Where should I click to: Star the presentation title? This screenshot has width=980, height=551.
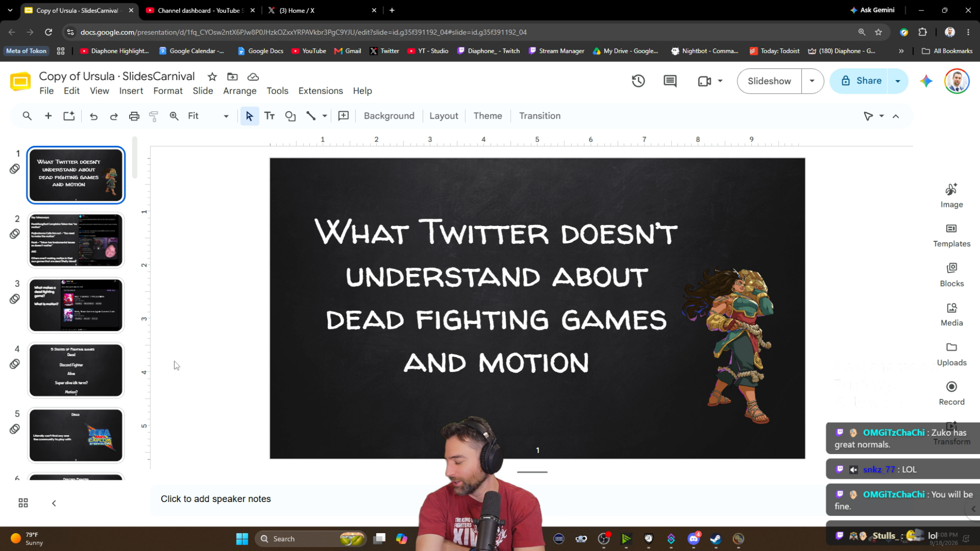tap(212, 77)
